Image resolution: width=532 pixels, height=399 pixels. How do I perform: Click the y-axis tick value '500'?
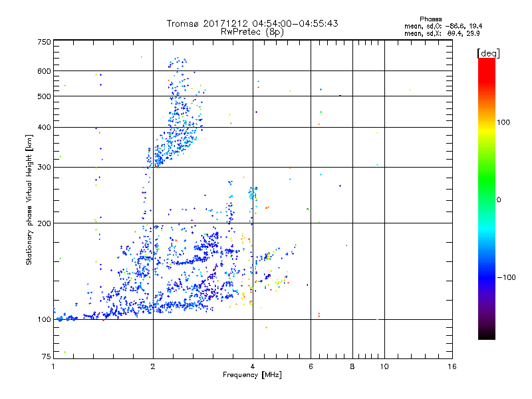(x=44, y=96)
